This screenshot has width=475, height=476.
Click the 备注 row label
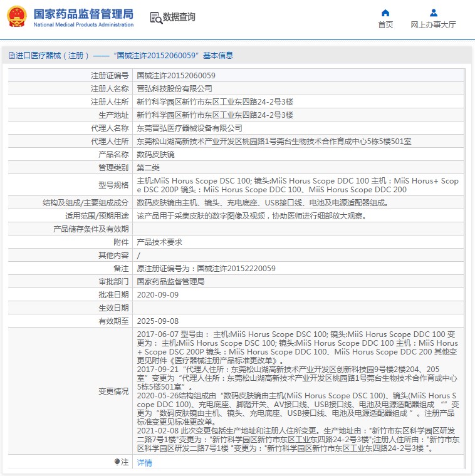click(x=121, y=268)
